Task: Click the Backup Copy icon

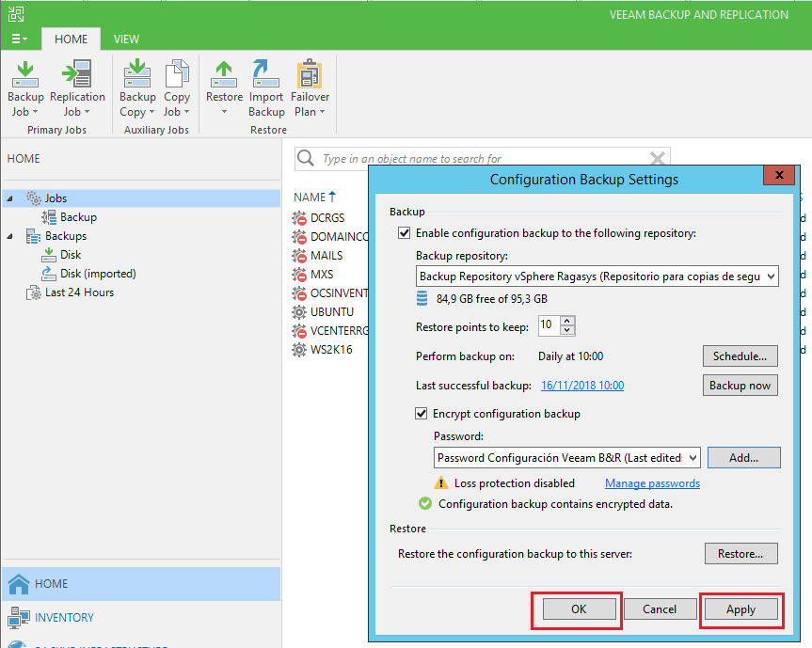Action: pyautogui.click(x=136, y=85)
